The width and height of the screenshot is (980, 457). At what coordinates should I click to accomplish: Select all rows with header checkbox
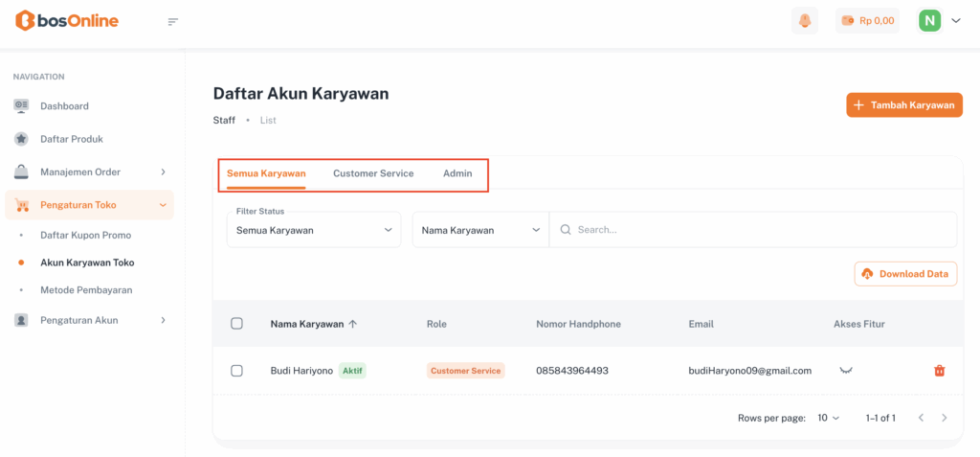click(237, 324)
